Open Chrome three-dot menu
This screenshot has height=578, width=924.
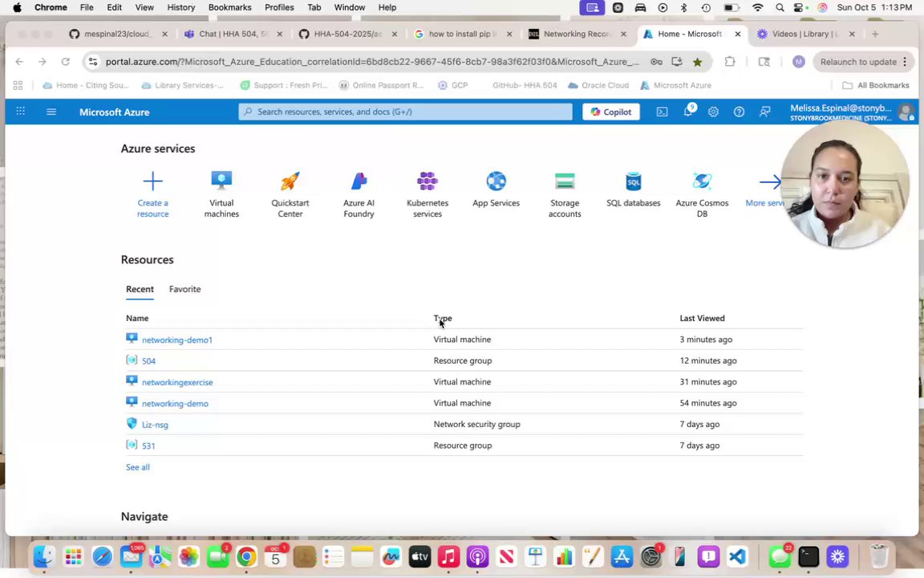point(905,61)
